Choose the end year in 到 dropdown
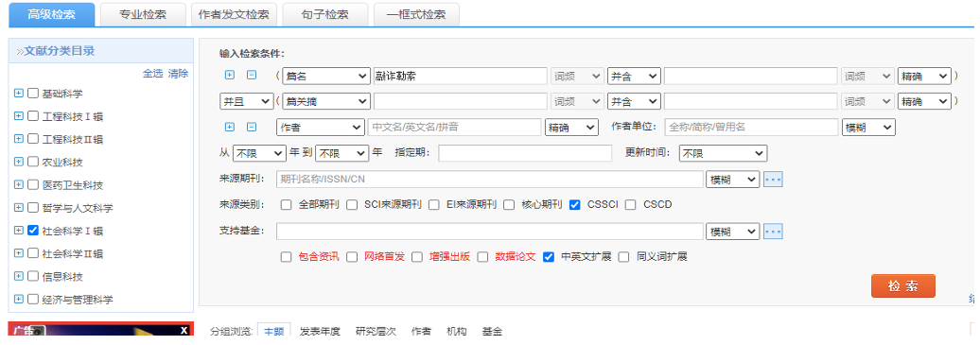 coord(341,153)
